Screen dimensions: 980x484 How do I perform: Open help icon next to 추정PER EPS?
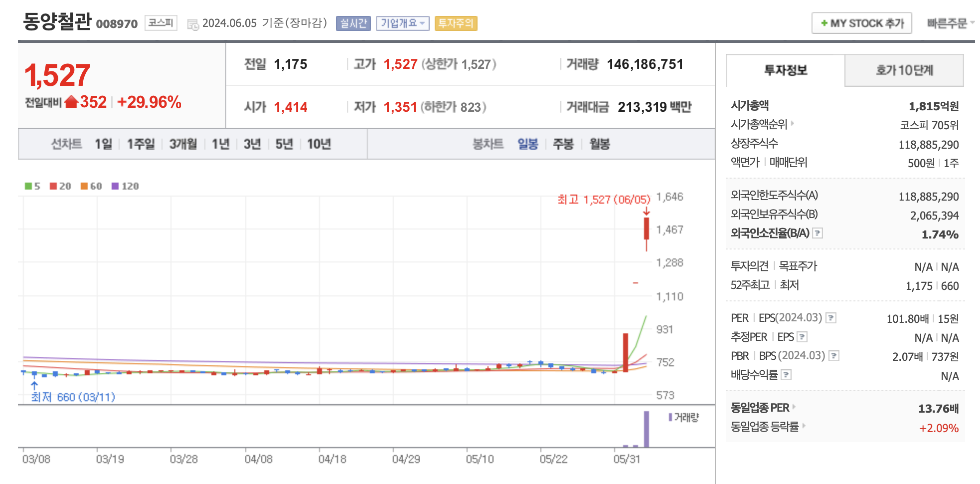click(802, 337)
